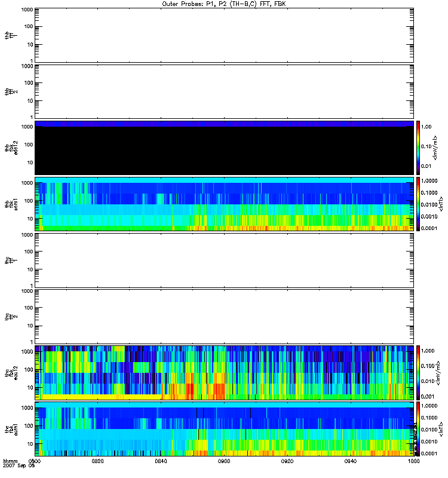
Task: Click '<|nT|>' units label beside thb scm1 colorbar
Action: 440,204
